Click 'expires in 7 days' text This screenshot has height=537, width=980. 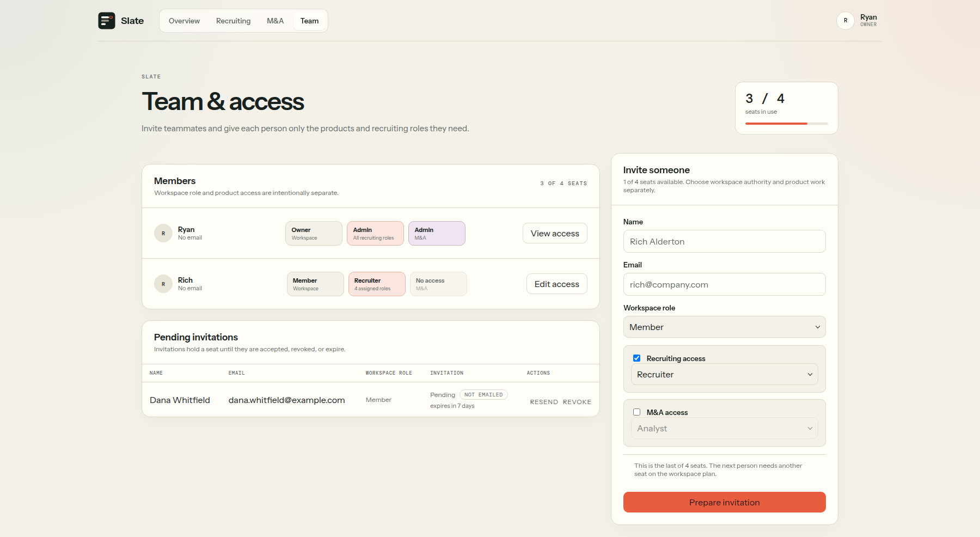452,406
